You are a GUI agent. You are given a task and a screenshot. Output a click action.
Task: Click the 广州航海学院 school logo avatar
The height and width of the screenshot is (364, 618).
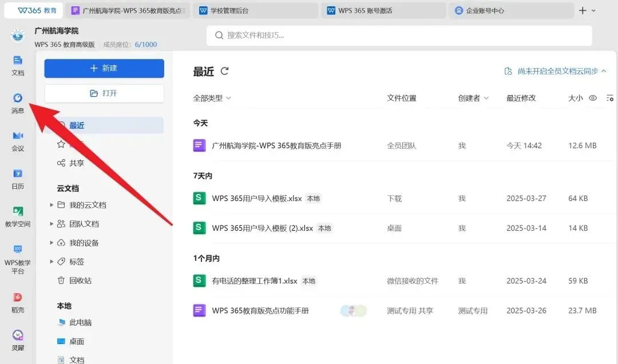coord(17,35)
